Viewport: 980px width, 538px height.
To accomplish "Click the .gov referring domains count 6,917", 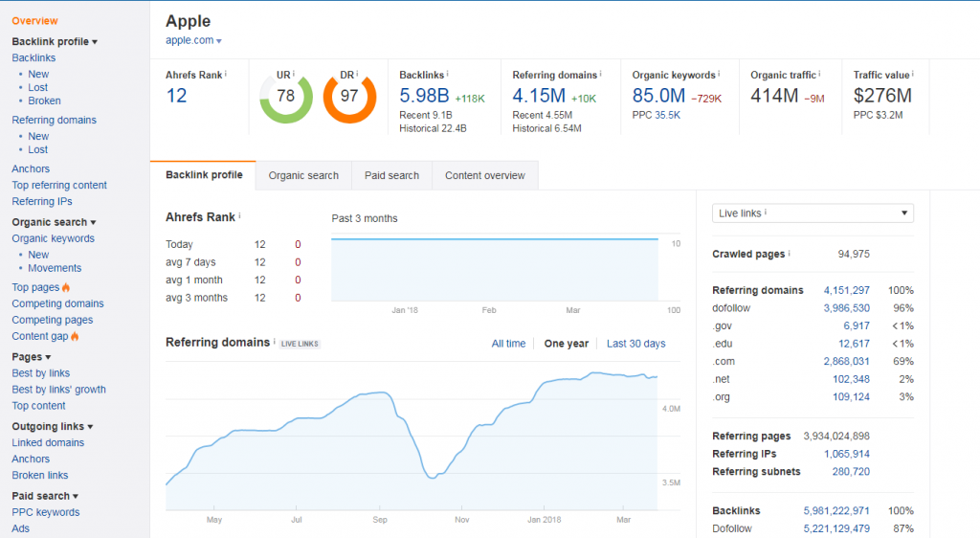I will point(857,326).
